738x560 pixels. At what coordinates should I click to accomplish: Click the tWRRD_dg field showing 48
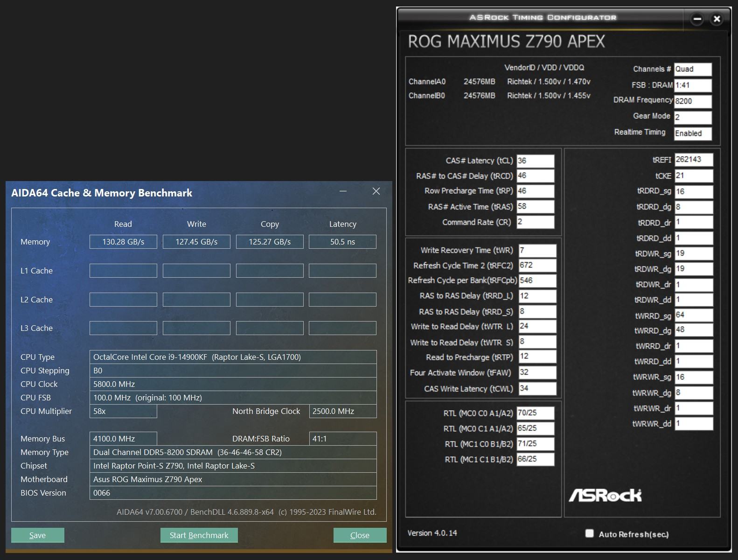694,330
